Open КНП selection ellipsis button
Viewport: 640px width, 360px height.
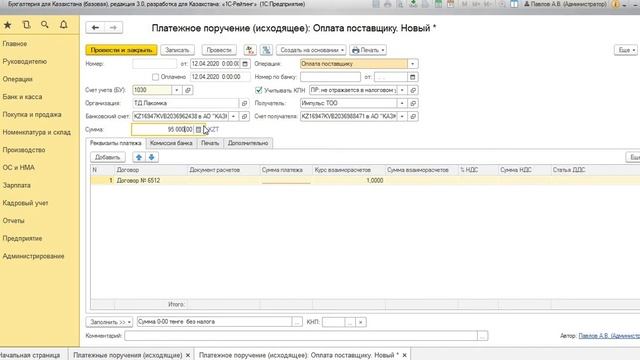click(x=350, y=322)
